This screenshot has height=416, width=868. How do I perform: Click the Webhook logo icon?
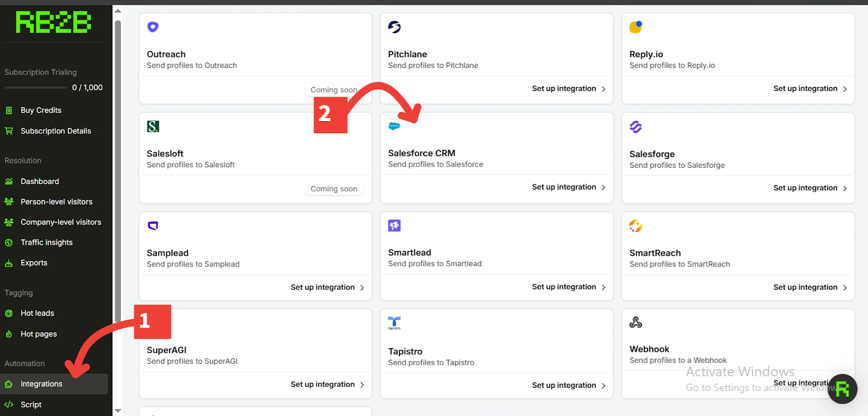pyautogui.click(x=636, y=323)
